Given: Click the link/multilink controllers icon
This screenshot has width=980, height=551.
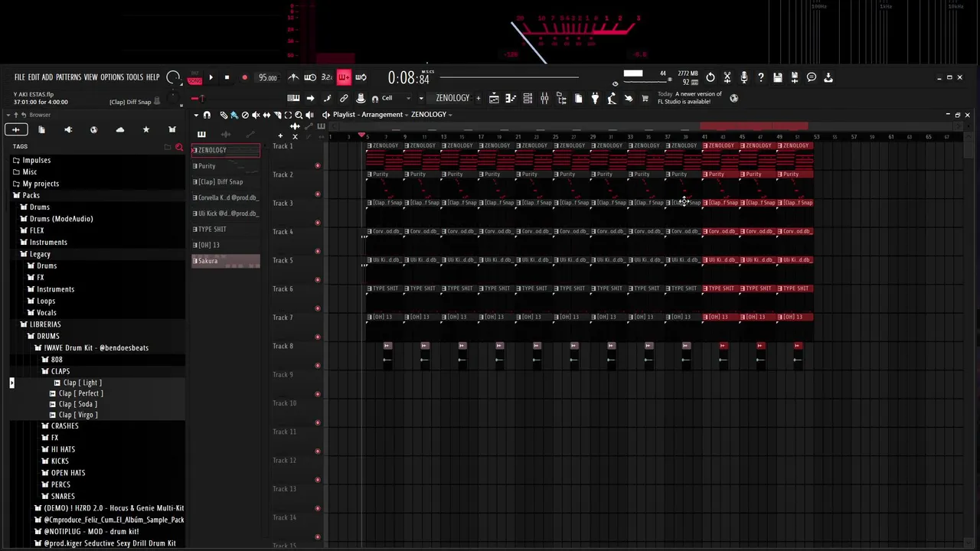Looking at the screenshot, I should (x=344, y=98).
